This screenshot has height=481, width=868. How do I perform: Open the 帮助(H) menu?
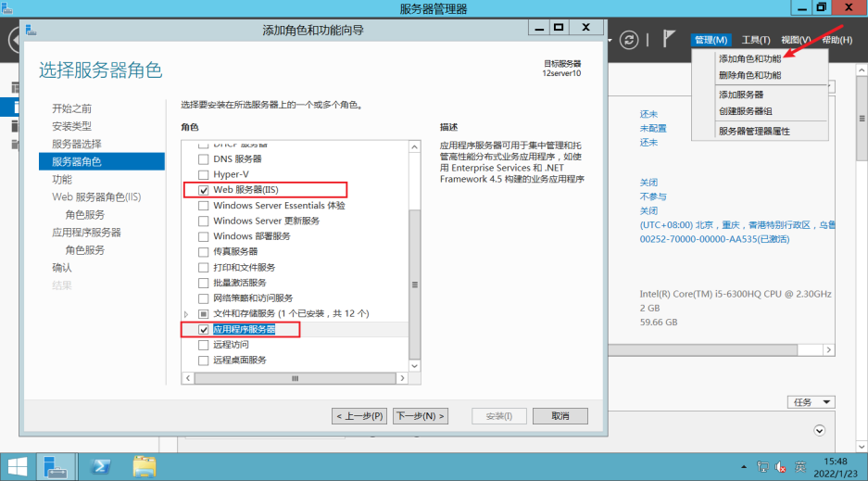click(x=837, y=40)
